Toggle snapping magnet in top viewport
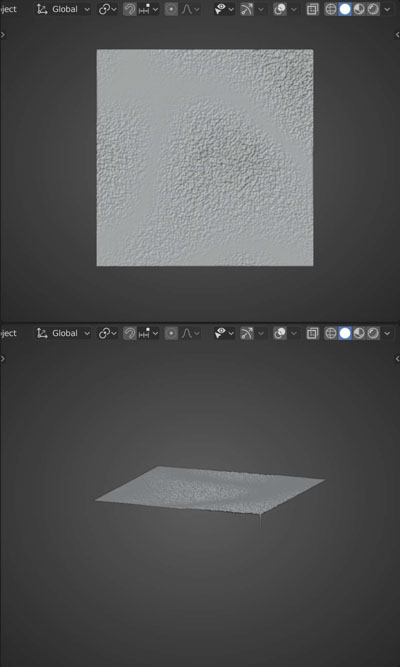This screenshot has width=400, height=667. (x=129, y=9)
